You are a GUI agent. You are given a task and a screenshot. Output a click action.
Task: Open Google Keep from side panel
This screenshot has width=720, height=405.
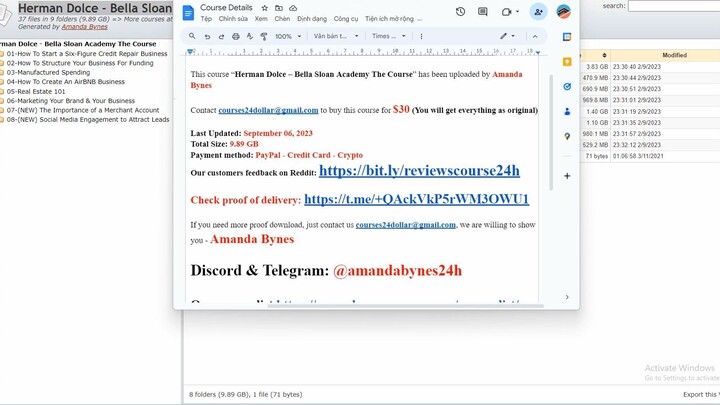[567, 61]
